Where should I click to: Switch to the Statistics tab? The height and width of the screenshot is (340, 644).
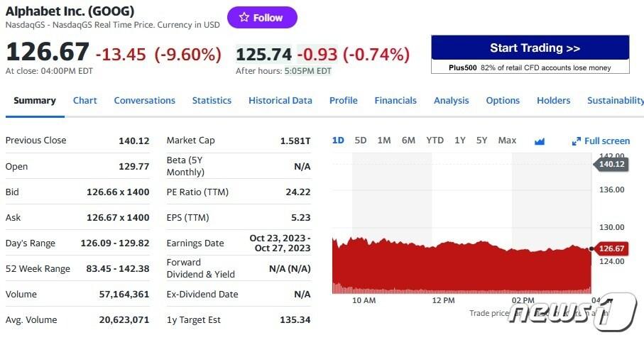point(212,101)
